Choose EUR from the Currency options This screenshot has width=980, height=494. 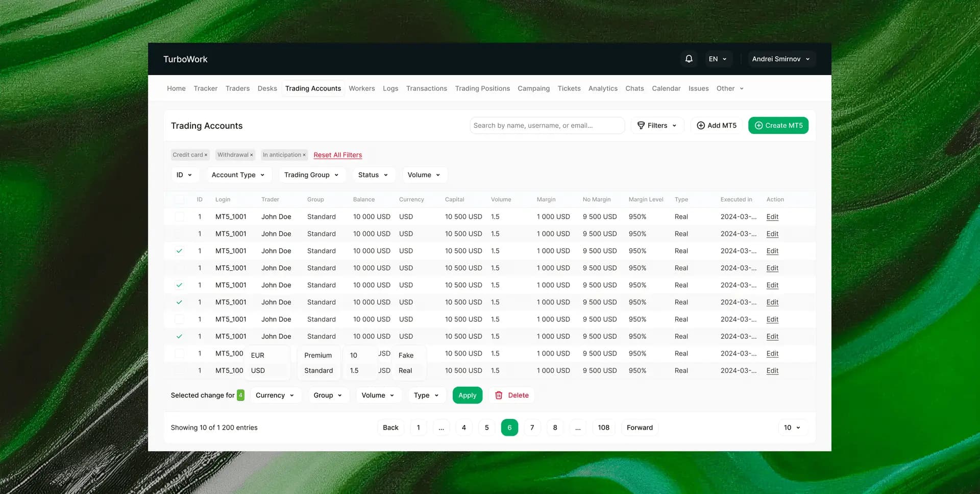tap(267, 355)
